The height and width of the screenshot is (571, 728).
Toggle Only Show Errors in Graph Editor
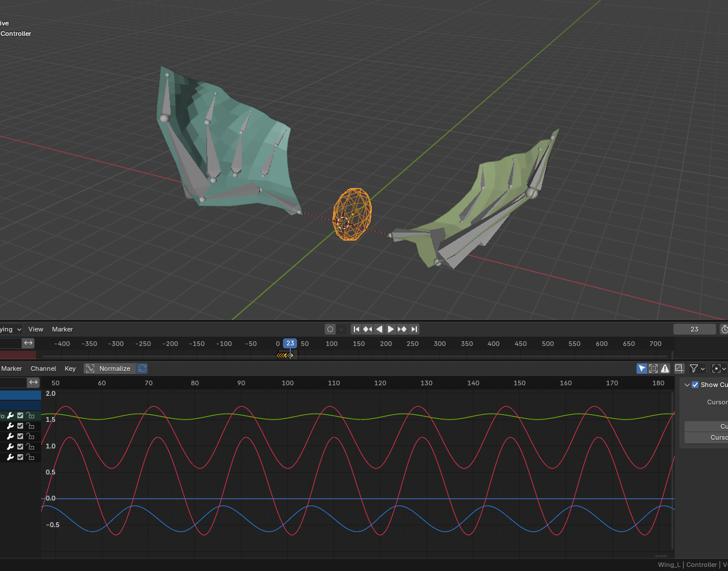(665, 369)
